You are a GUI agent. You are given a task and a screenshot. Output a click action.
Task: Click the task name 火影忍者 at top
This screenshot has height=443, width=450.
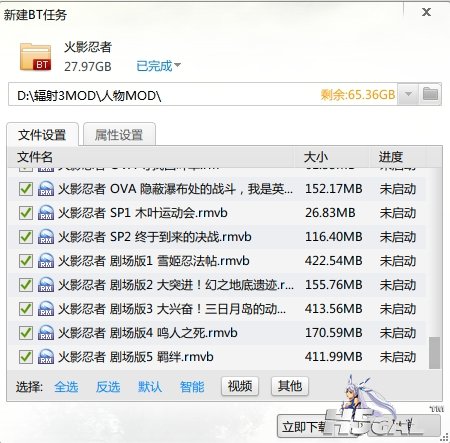pyautogui.click(x=88, y=47)
